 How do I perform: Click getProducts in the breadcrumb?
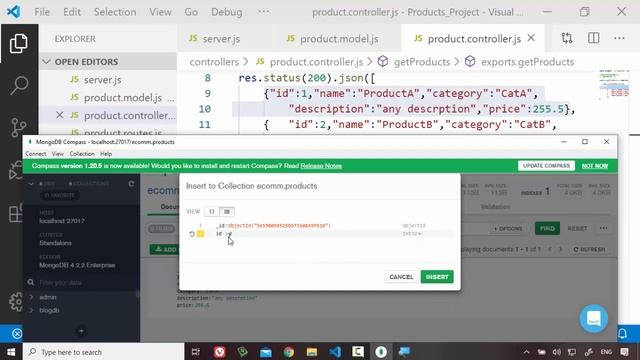coord(422,62)
